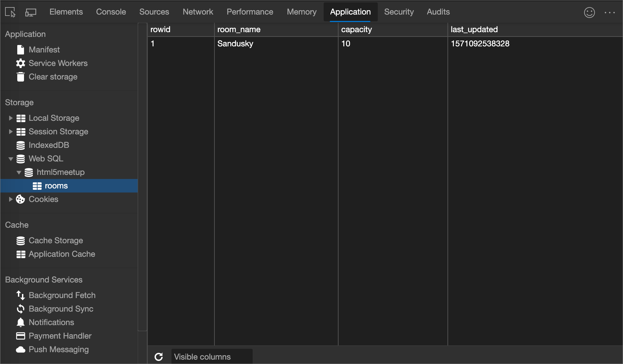Select Local Storage in the sidebar

click(x=54, y=118)
